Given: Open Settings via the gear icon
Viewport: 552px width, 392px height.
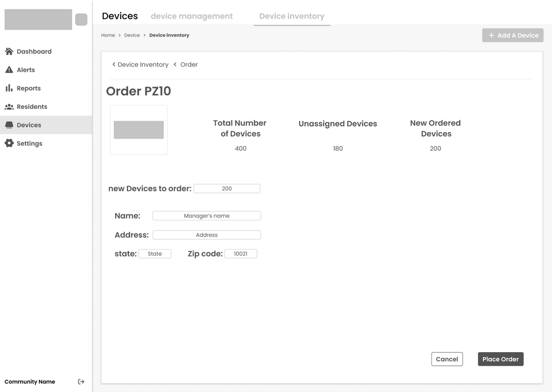Looking at the screenshot, I should (9, 144).
